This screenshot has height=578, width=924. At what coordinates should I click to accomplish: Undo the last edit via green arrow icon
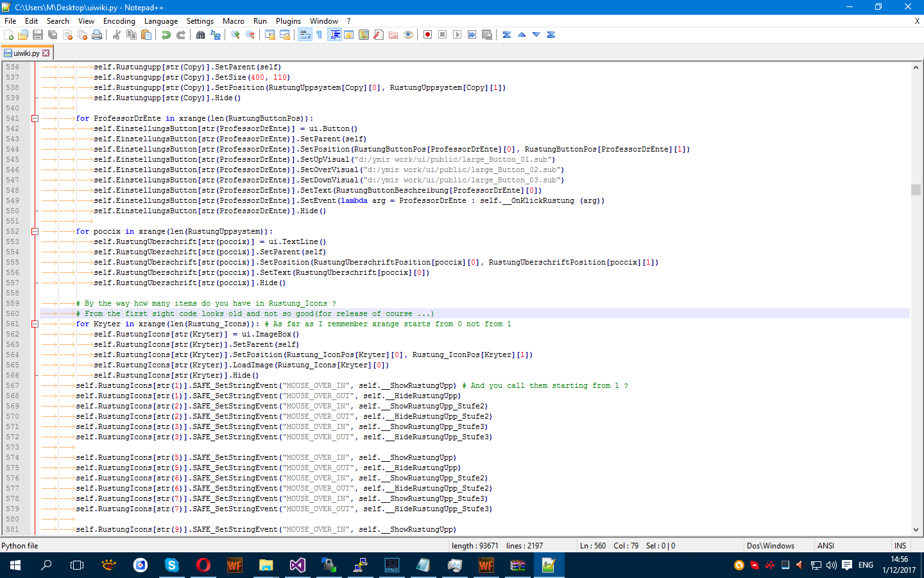[x=166, y=35]
